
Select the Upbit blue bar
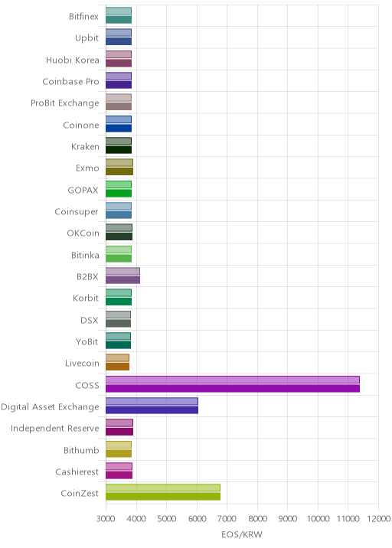pos(119,37)
